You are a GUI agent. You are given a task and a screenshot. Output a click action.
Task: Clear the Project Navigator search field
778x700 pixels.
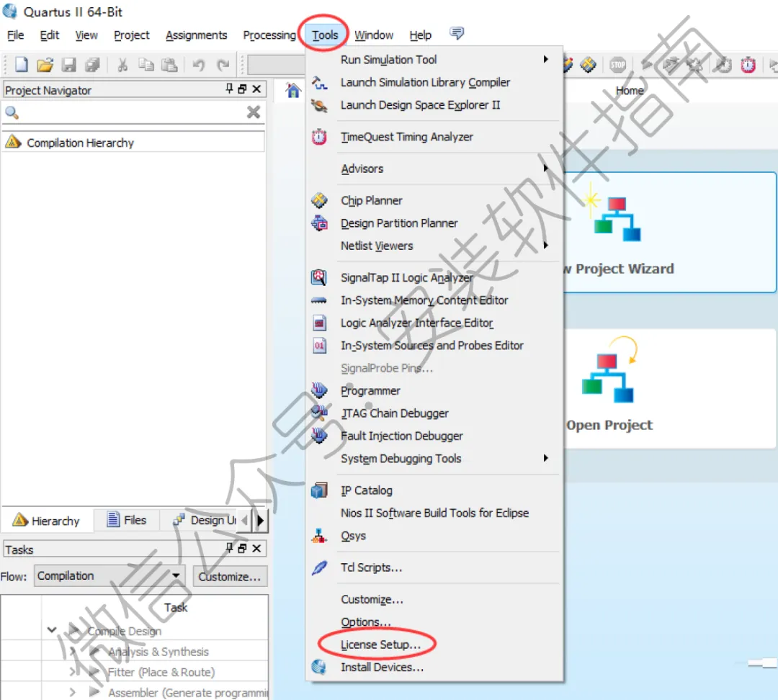click(254, 112)
